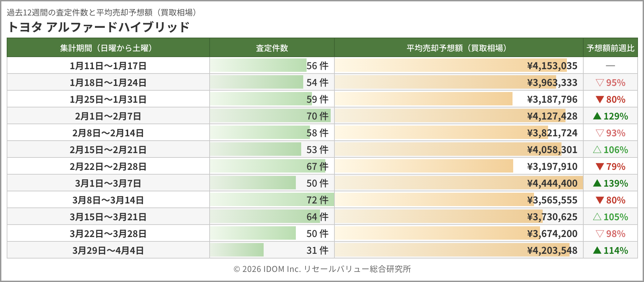Click the ¥3,187,796 price value
Image resolution: width=644 pixels, height=282 pixels.
pyautogui.click(x=552, y=99)
